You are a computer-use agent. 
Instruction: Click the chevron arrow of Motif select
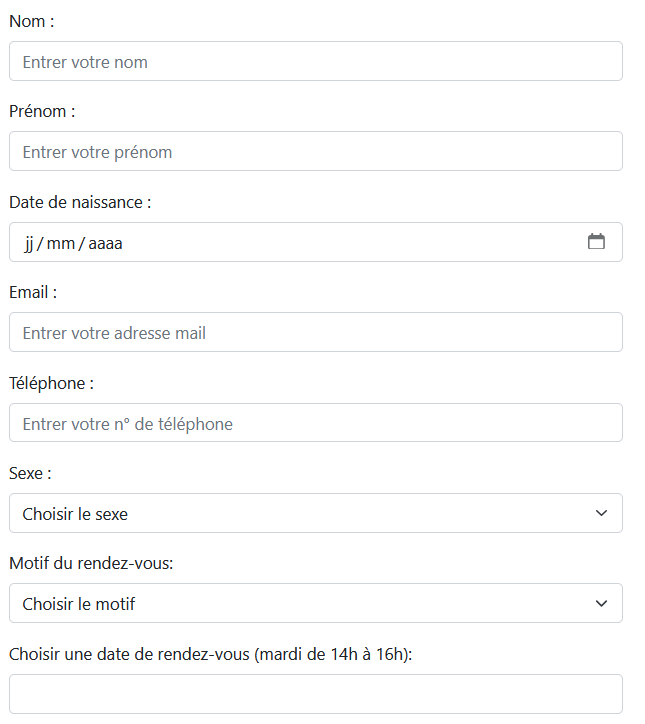[x=601, y=604]
